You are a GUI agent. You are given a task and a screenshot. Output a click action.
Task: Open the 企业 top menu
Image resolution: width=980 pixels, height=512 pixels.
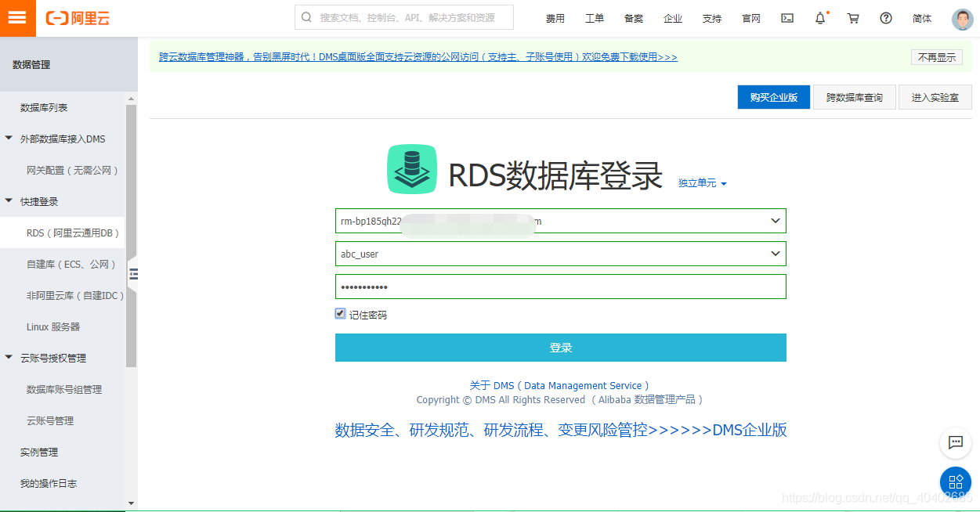click(x=673, y=18)
